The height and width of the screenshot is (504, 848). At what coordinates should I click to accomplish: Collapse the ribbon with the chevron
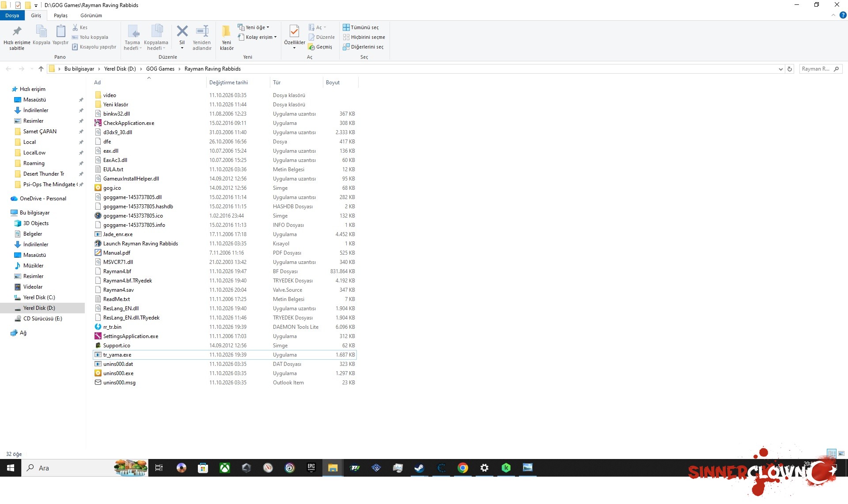click(833, 15)
